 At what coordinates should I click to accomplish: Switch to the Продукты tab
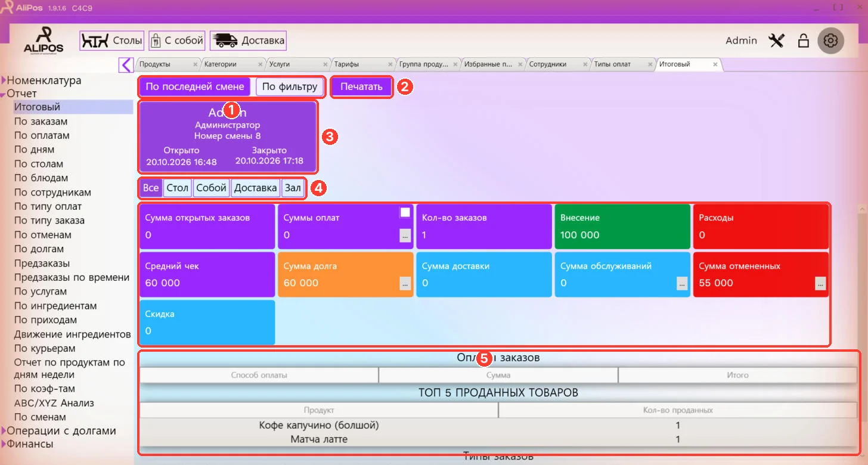coord(168,64)
